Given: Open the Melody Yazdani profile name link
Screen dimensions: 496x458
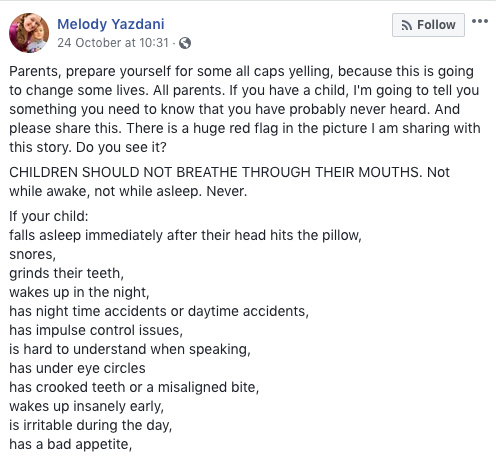Looking at the screenshot, I should 111,24.
